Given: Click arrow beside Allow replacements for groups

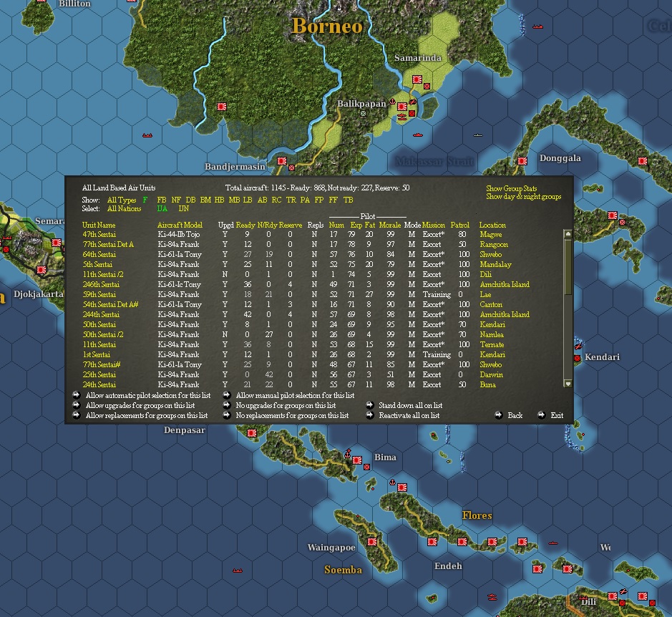Looking at the screenshot, I should [x=77, y=415].
